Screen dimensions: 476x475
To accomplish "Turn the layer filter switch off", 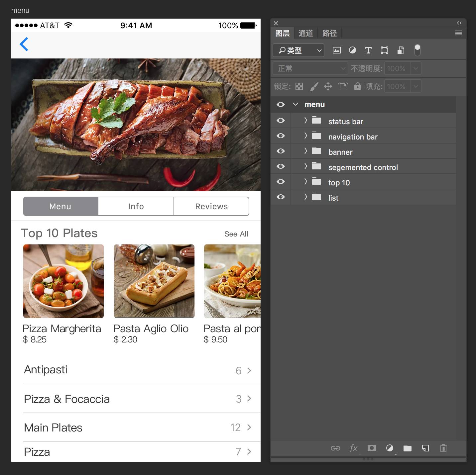I will (x=417, y=50).
